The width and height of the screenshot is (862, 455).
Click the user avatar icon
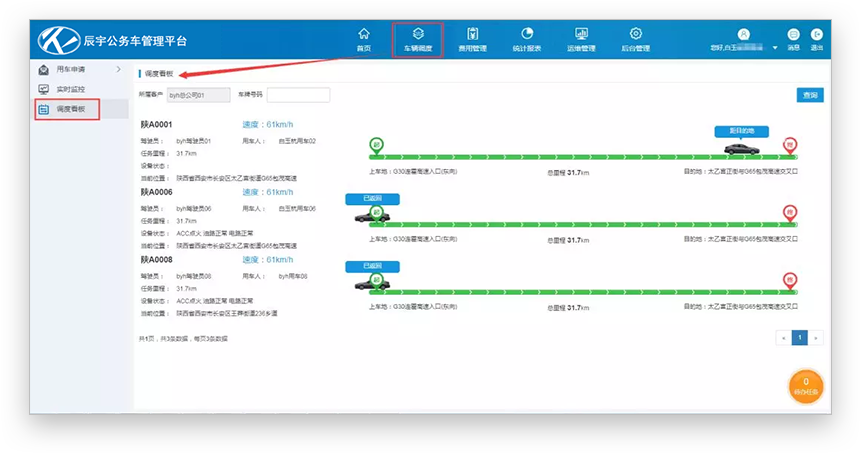point(743,34)
